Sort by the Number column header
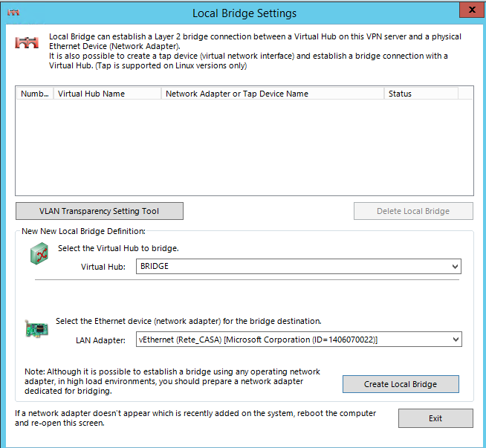Image resolution: width=486 pixels, height=448 pixels. click(x=34, y=94)
